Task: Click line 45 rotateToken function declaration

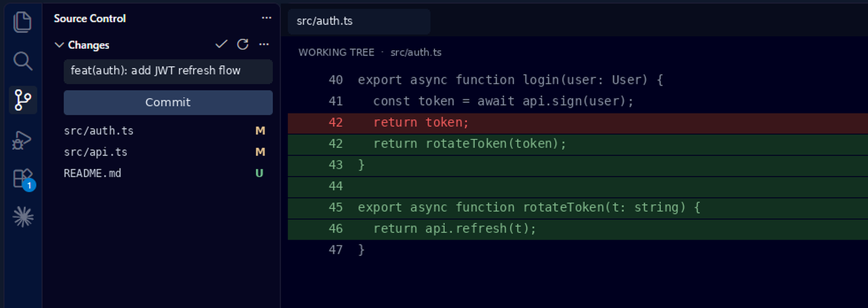Action: tap(578, 208)
